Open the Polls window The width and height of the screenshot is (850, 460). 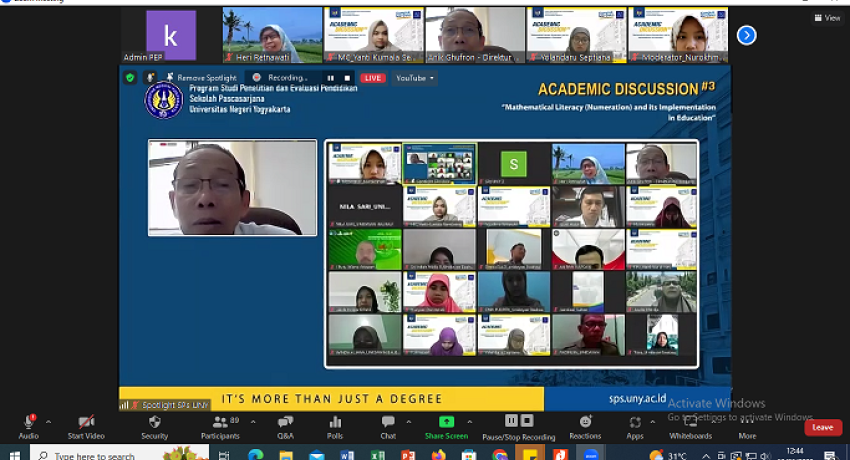335,426
